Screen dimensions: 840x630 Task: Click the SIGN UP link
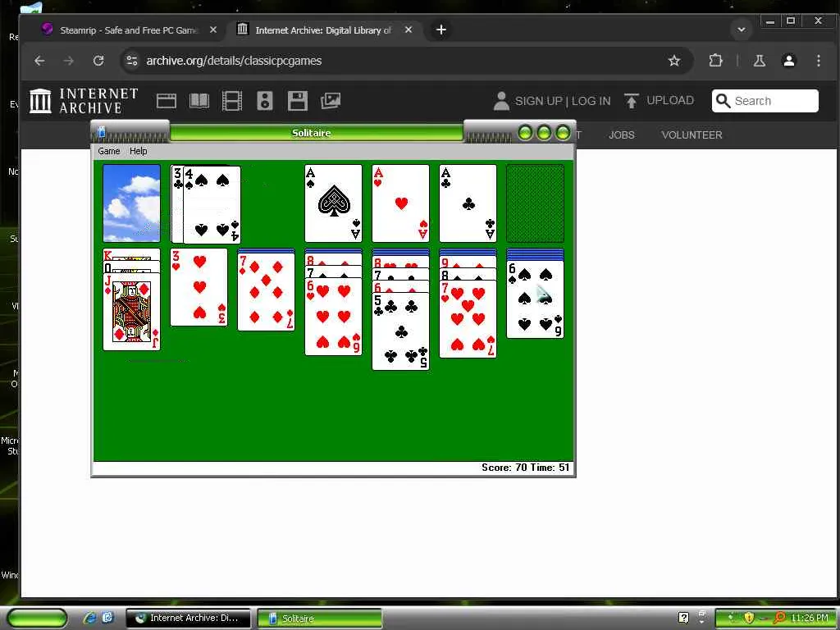pos(538,101)
